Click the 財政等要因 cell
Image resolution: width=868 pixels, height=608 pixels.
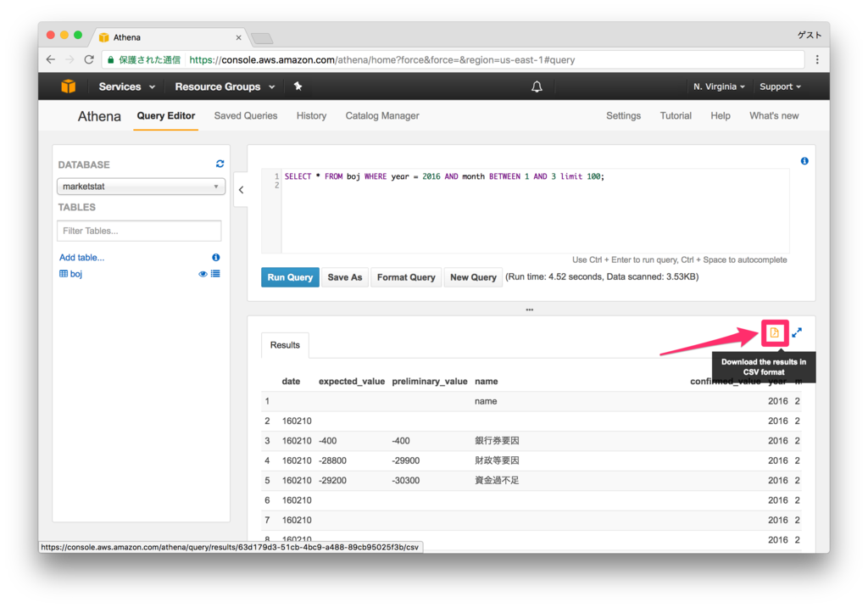point(497,460)
